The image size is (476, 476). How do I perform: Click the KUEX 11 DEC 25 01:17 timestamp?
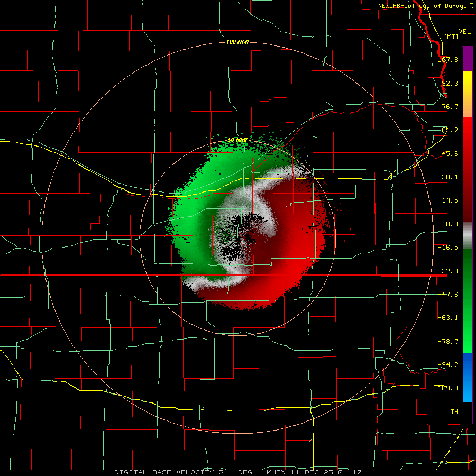(314, 472)
